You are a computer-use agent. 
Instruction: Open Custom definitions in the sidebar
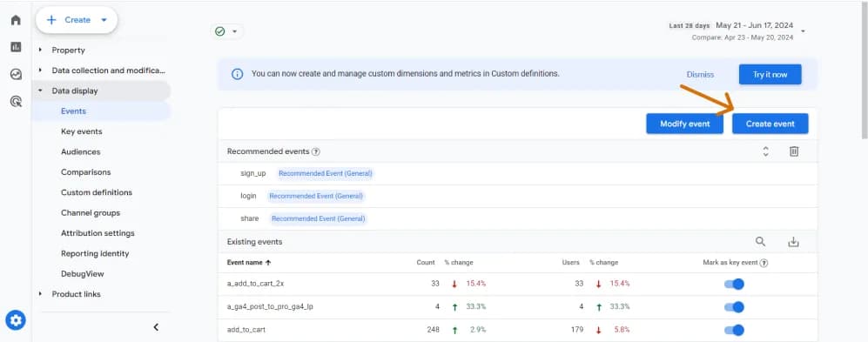pos(97,192)
